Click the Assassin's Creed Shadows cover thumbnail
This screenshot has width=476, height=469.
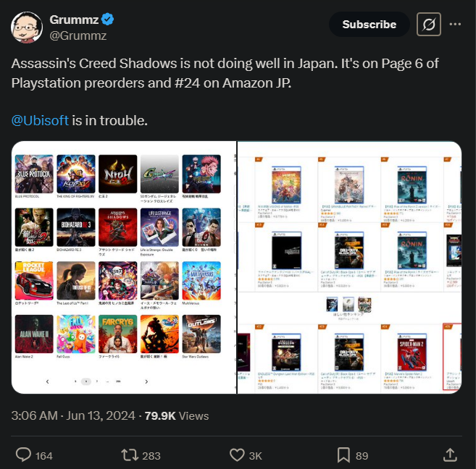pos(118,227)
